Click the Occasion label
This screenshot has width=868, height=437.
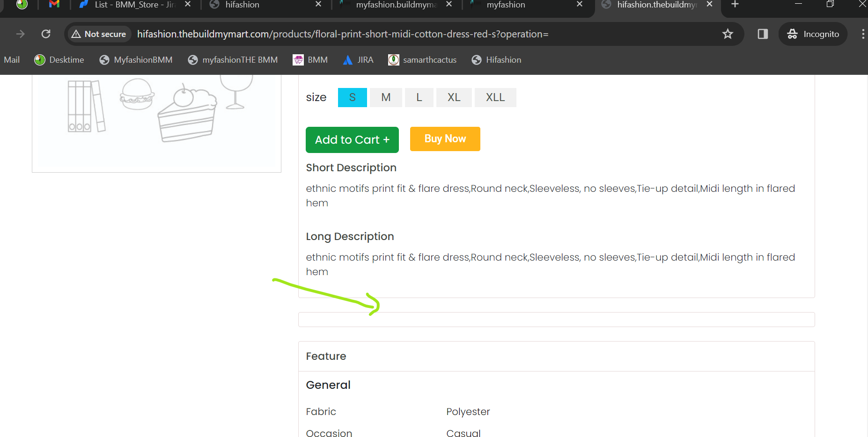click(329, 433)
